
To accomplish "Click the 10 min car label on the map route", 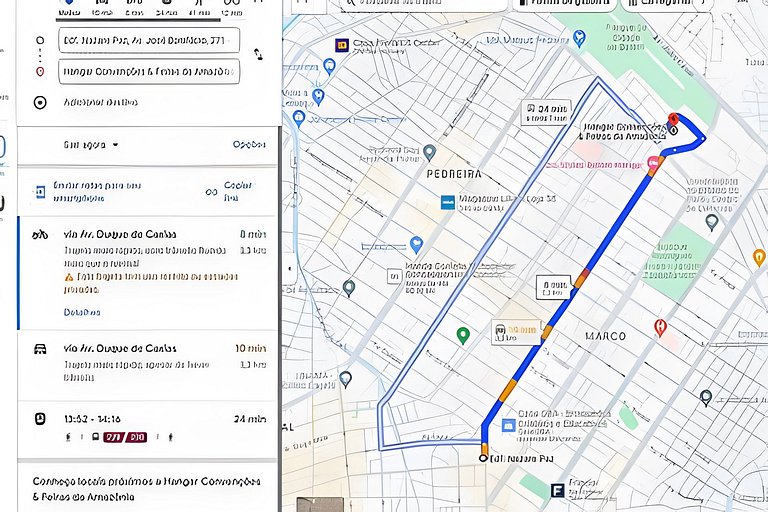I will [x=516, y=333].
